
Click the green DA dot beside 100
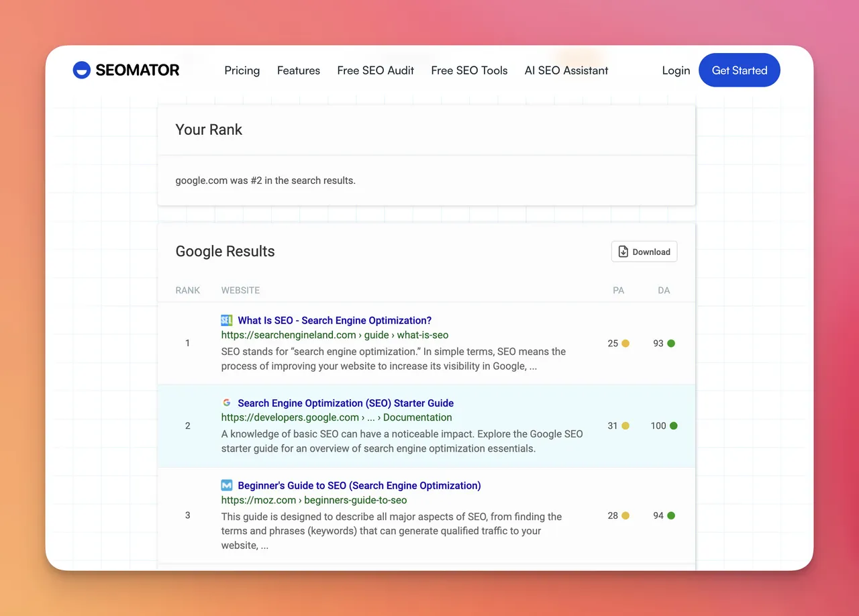(x=674, y=425)
